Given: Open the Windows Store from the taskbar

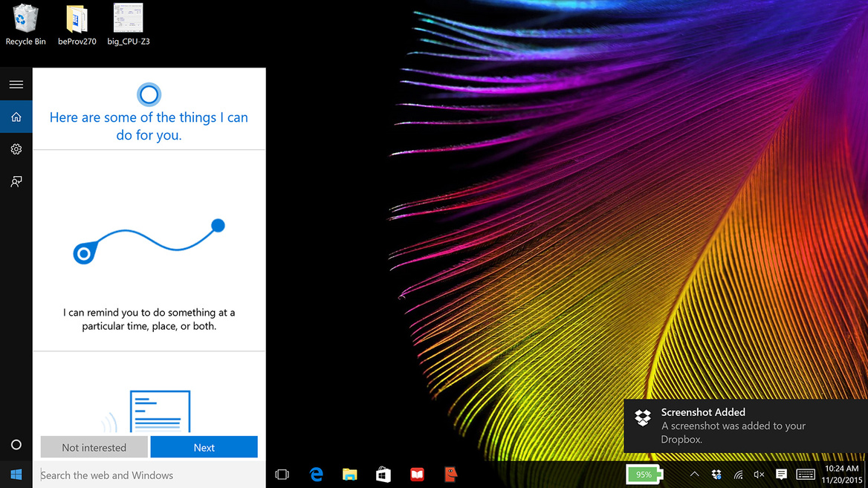Looking at the screenshot, I should point(383,475).
